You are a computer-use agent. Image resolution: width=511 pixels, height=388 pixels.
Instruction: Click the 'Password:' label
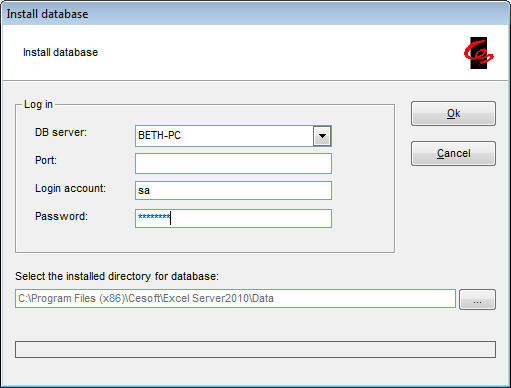[x=61, y=216]
